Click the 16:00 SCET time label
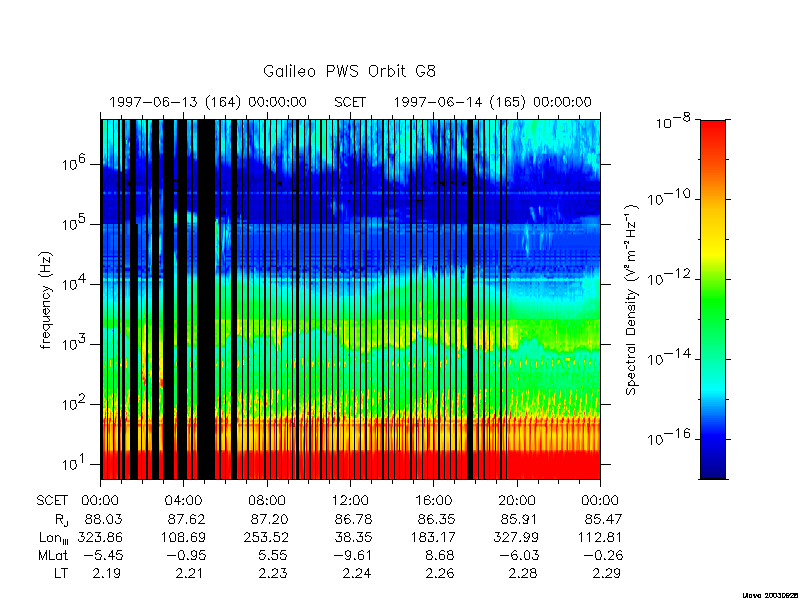Screen dimensions: 800x600 [433, 501]
